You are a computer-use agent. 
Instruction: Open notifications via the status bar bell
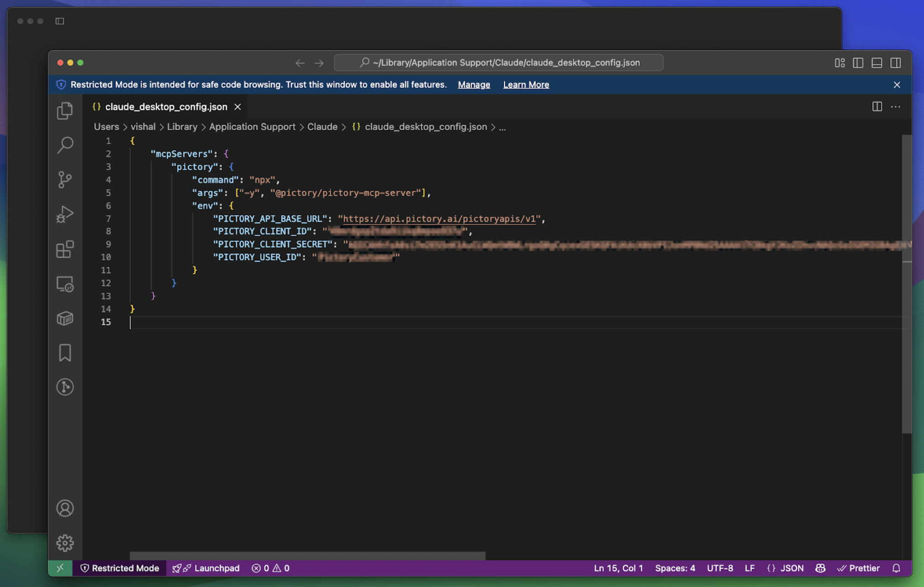click(x=897, y=568)
